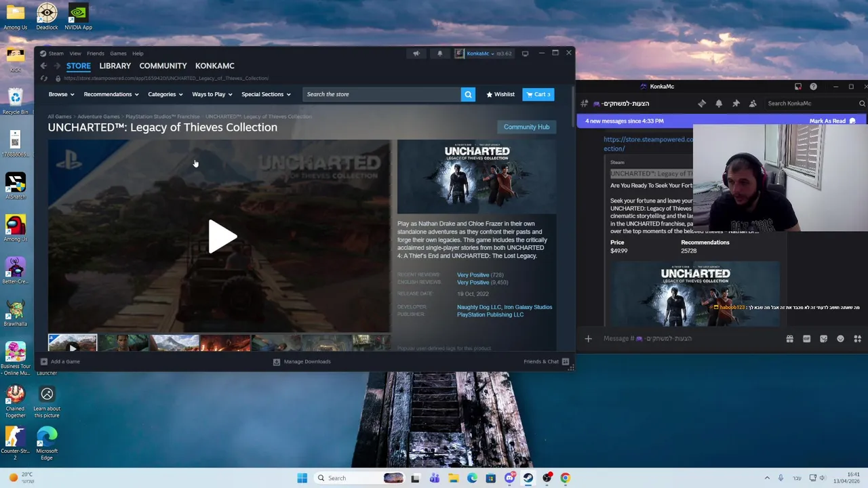Open the Windows Start menu
The height and width of the screenshot is (488, 868).
point(302,478)
